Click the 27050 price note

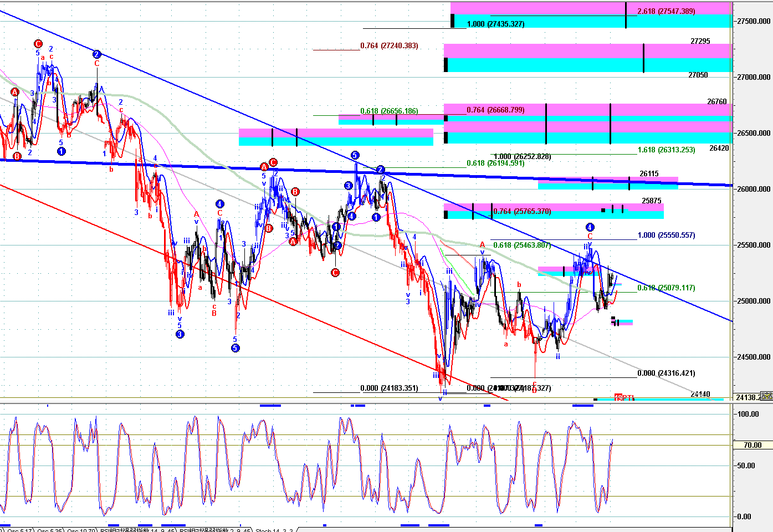coord(698,75)
